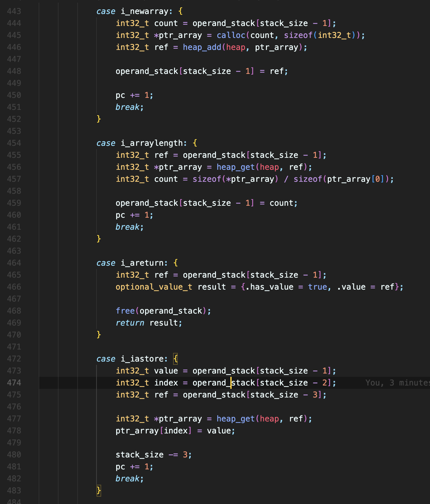Click line number 454 in the gutter
This screenshot has width=430, height=504.
[x=14, y=143]
